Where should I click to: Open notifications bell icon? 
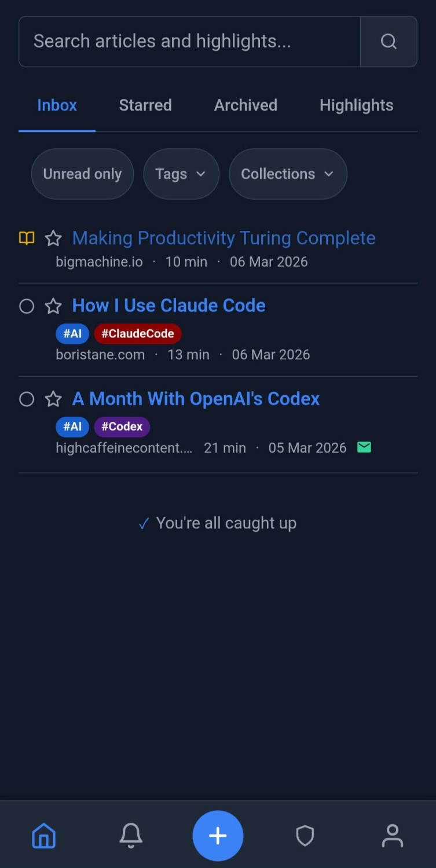131,836
